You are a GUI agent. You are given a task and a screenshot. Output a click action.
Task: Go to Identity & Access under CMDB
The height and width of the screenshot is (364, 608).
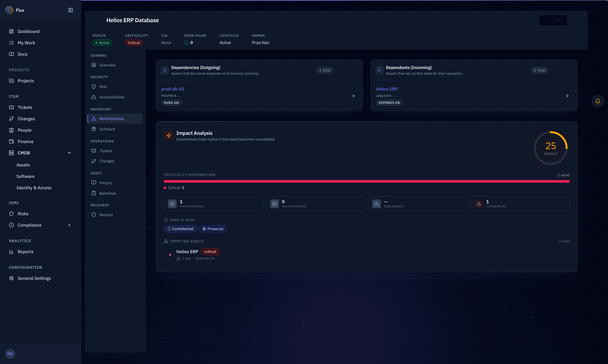[x=34, y=188]
